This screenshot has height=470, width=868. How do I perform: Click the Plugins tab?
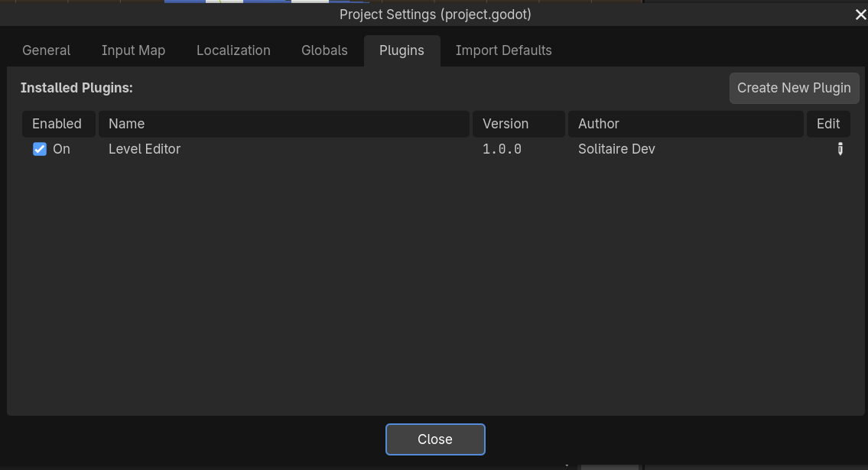401,50
